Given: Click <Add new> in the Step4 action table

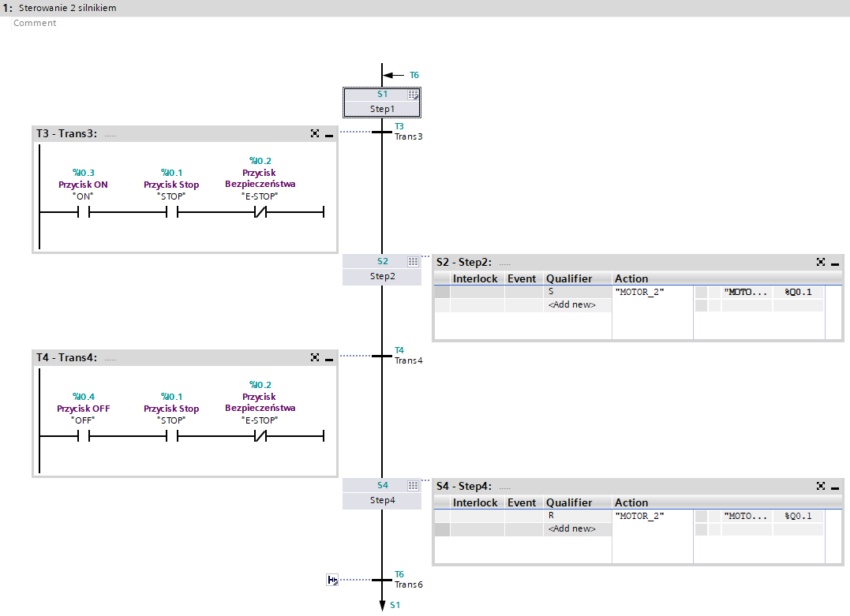Looking at the screenshot, I should [x=572, y=528].
